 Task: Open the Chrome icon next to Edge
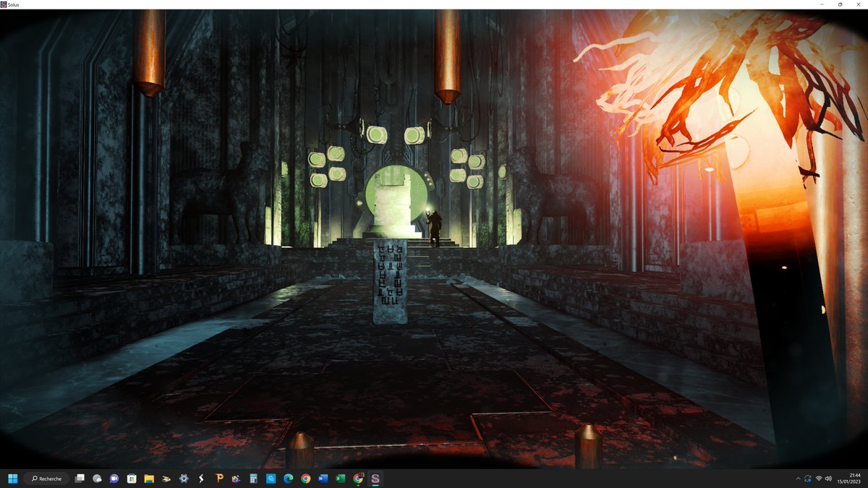coord(305,479)
